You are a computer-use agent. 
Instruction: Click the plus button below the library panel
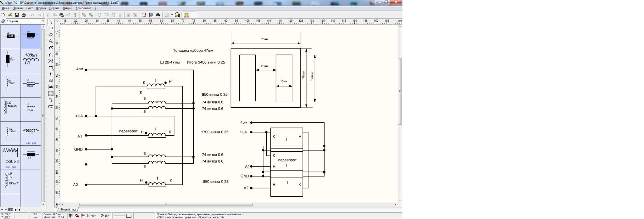(x=2, y=210)
